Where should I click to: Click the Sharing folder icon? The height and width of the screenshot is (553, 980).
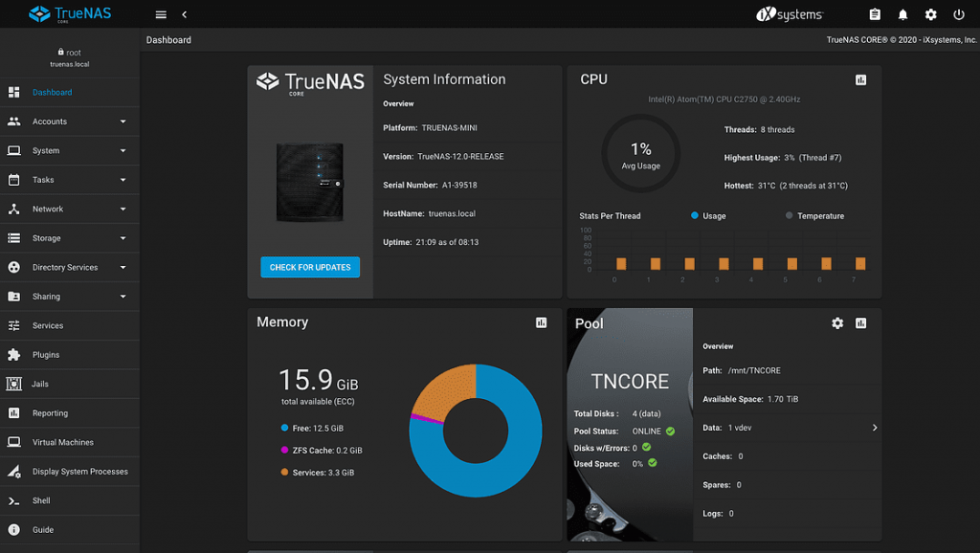coord(13,297)
